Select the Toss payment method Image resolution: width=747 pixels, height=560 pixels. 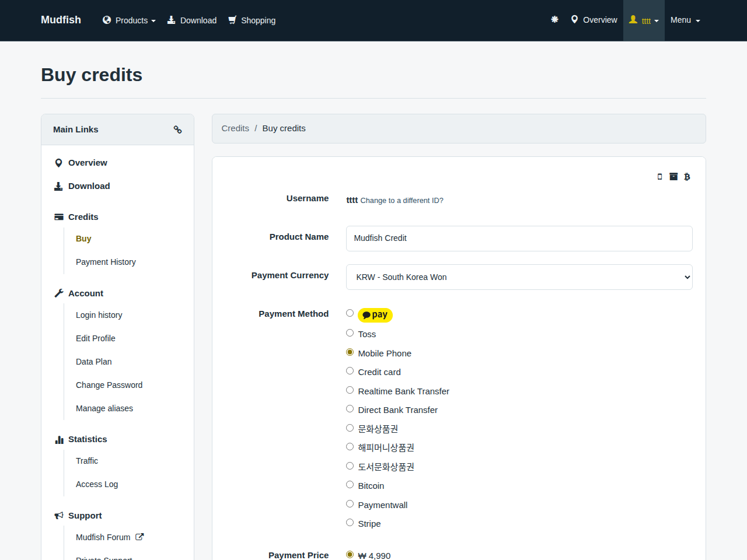[x=350, y=333]
